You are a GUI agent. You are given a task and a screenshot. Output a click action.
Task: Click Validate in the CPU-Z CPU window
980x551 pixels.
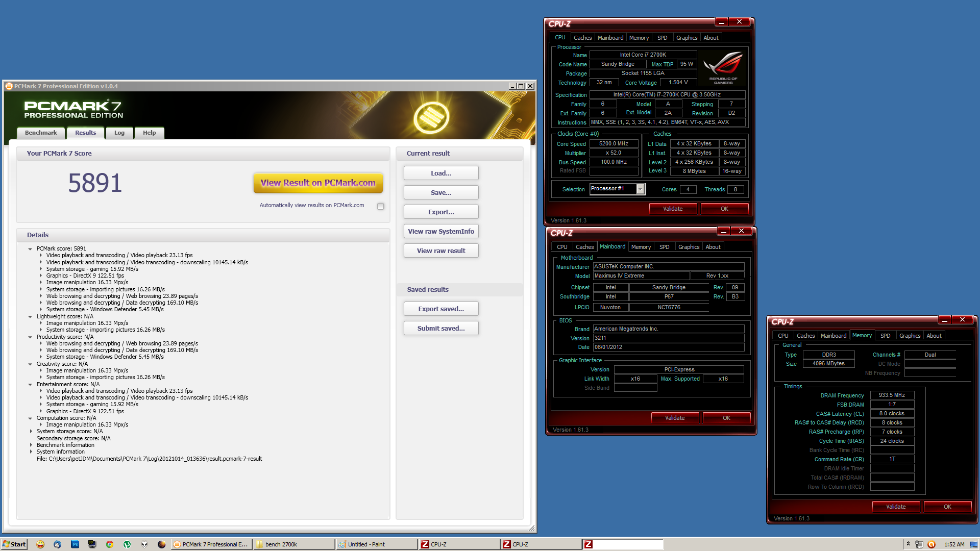673,209
